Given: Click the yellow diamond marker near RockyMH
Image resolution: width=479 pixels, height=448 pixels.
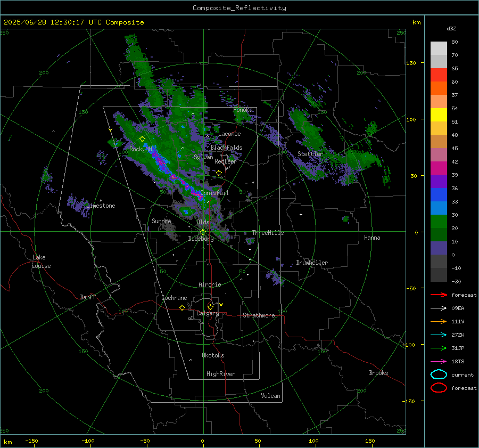Looking at the screenshot, I should tap(142, 139).
